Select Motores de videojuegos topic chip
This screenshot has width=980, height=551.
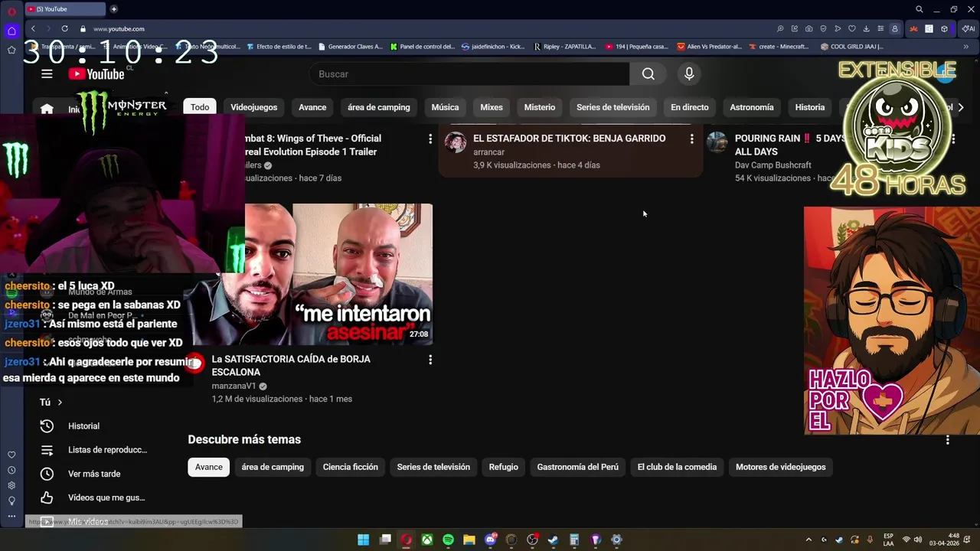781,468
